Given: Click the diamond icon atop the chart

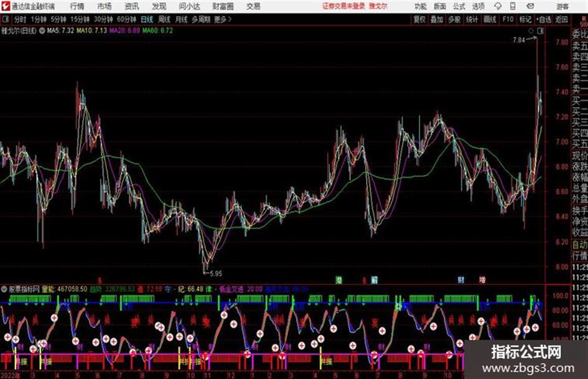Looking at the screenshot, I should (x=531, y=31).
